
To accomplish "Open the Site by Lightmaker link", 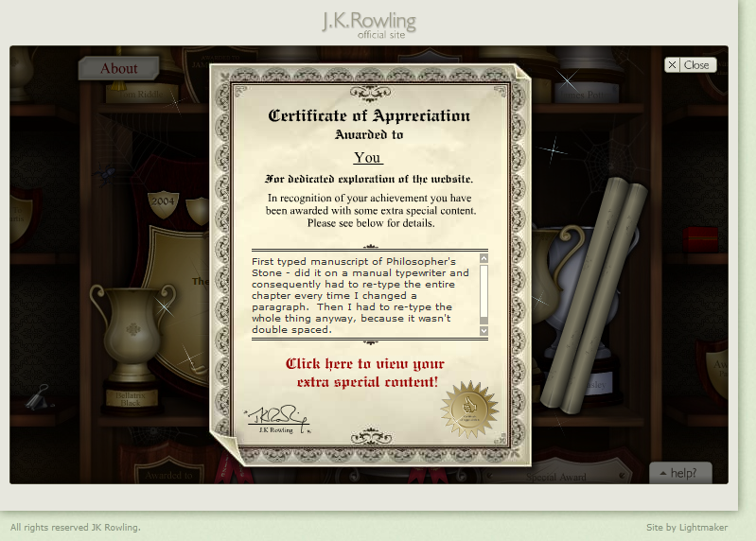I will pos(687,528).
